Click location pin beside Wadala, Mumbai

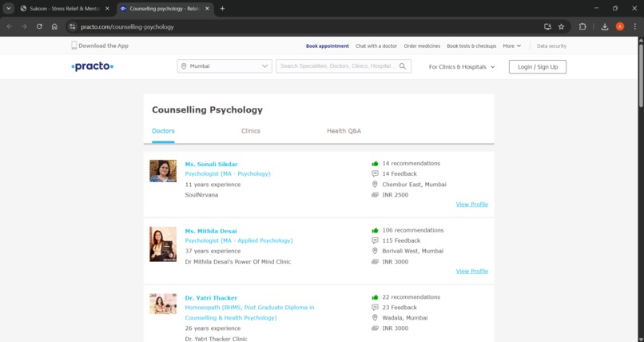(x=375, y=318)
